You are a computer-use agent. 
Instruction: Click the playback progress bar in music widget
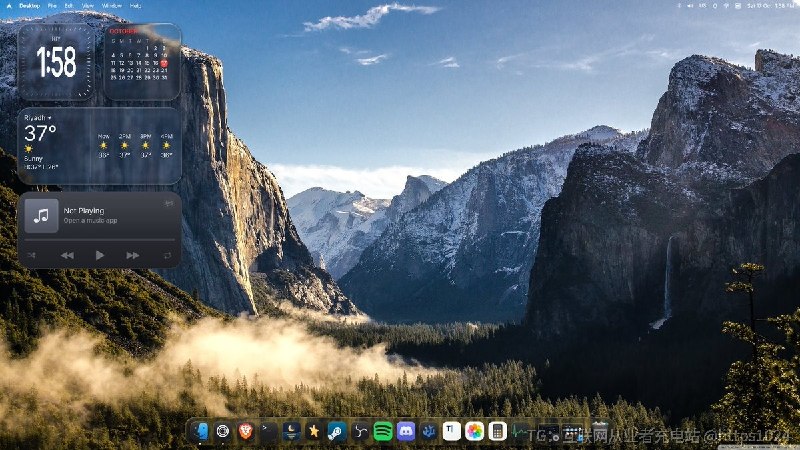pos(99,239)
